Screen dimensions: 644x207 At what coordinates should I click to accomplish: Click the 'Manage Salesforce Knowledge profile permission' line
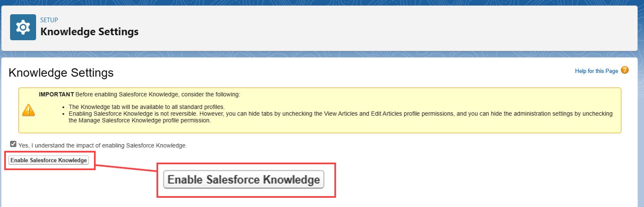[139, 120]
